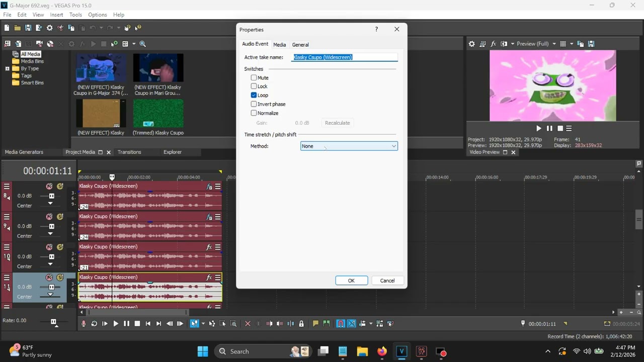The image size is (644, 362).
Task: Open the Preview (Full) quality dropdown
Action: 554,44
